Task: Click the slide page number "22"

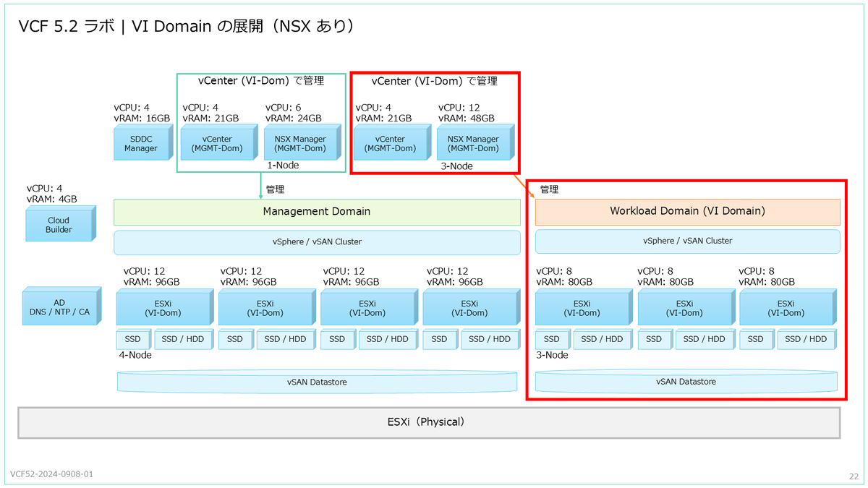Action: (853, 476)
